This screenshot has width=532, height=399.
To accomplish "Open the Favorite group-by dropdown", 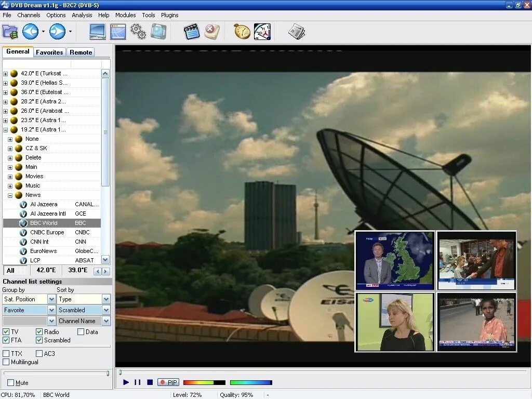I will coord(51,310).
